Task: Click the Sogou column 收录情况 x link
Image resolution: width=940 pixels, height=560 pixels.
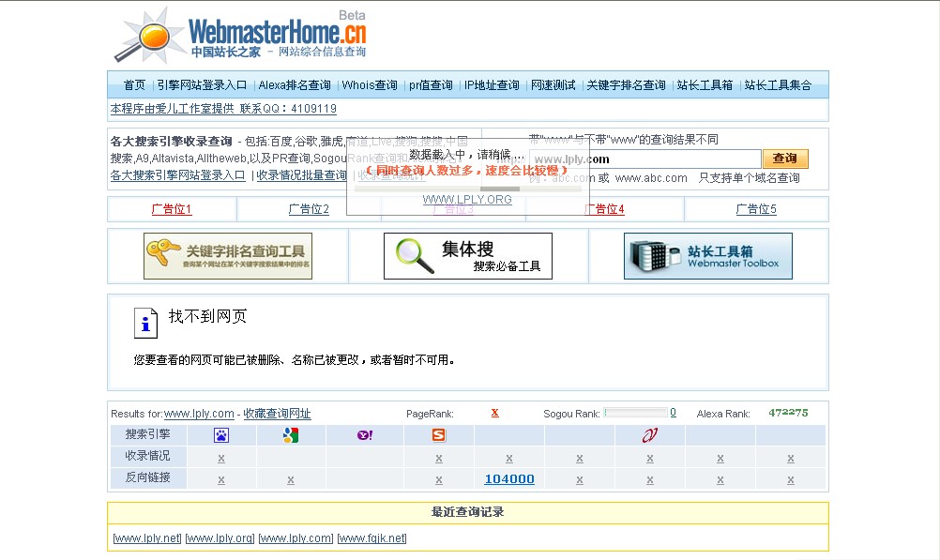Action: click(x=439, y=459)
